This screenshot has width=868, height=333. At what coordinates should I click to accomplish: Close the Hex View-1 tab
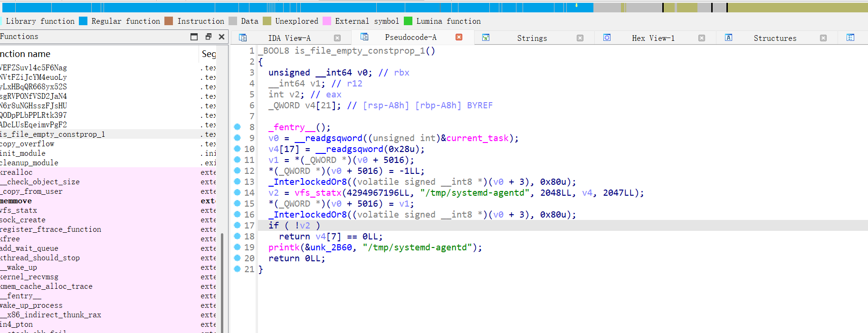click(x=702, y=38)
